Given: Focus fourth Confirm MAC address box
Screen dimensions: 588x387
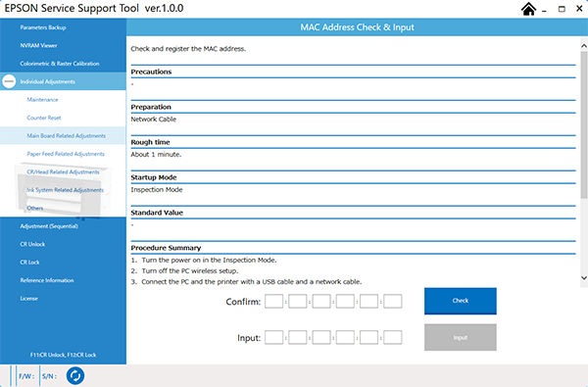Looking at the screenshot, I should click(345, 301).
